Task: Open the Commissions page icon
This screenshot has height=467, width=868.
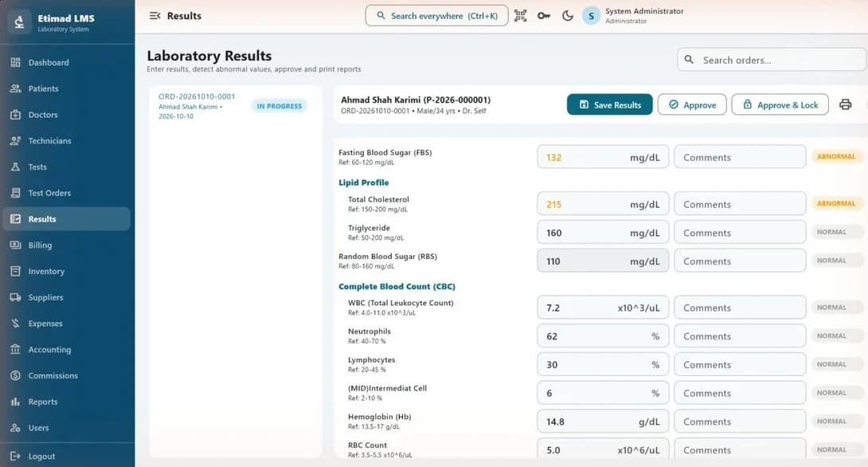Action: [x=15, y=375]
